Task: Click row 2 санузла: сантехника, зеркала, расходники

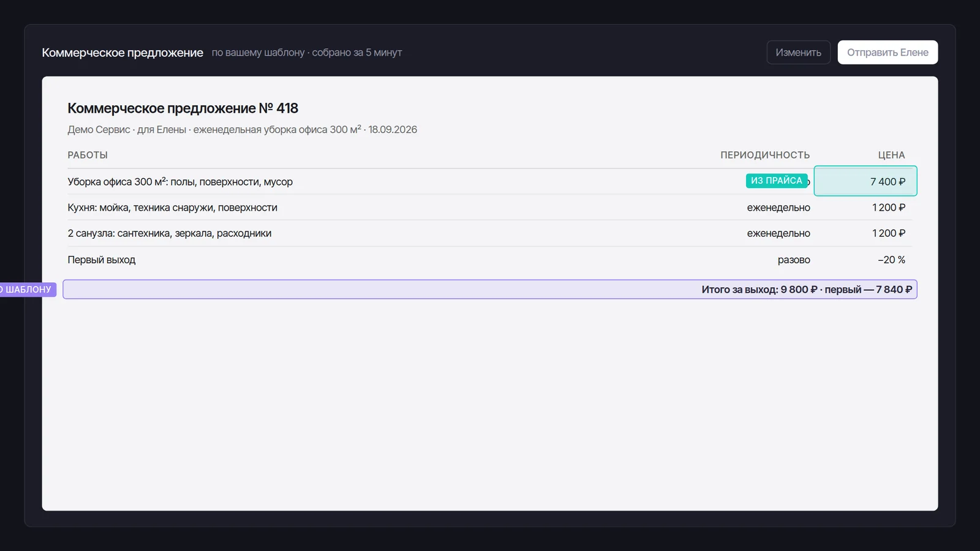Action: (490, 233)
